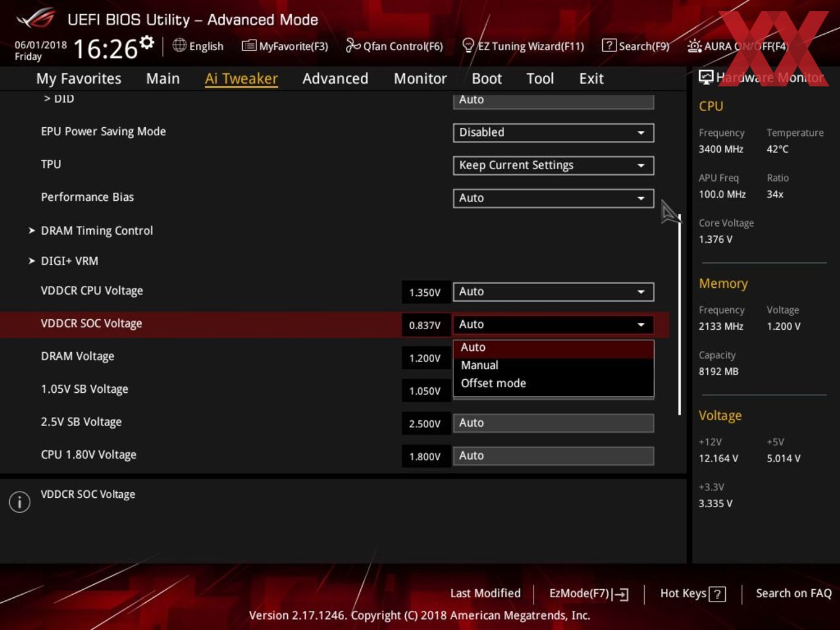Viewport: 840px width, 630px height.
Task: Click the settings list scrollbar
Action: pos(679,314)
